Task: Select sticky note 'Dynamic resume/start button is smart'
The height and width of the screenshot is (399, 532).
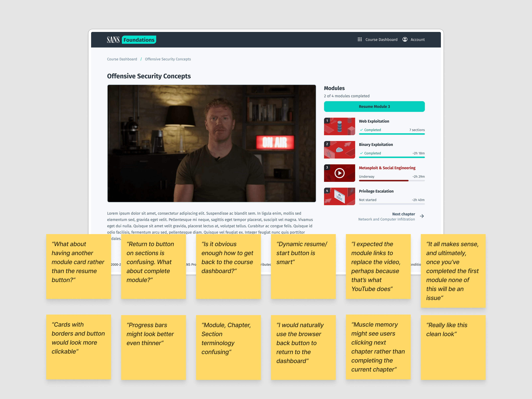Action: pos(303,266)
